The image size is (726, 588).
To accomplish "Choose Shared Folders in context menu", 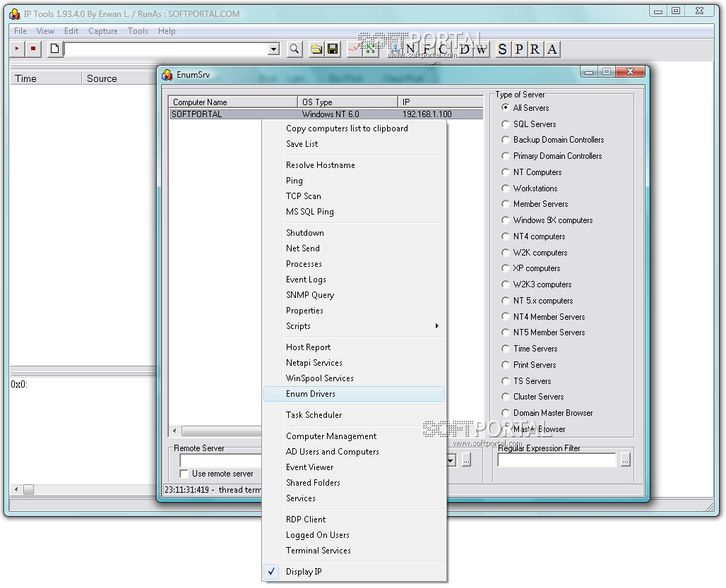I will pyautogui.click(x=355, y=483).
